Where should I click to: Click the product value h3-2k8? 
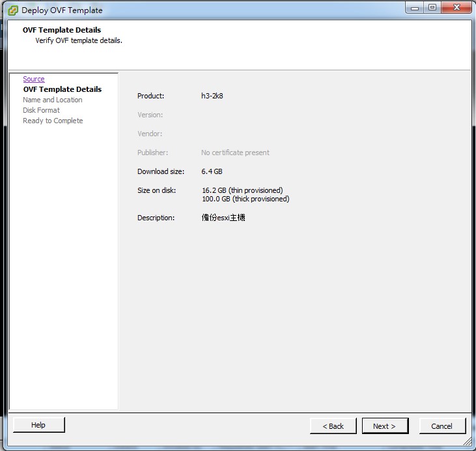[x=212, y=96]
